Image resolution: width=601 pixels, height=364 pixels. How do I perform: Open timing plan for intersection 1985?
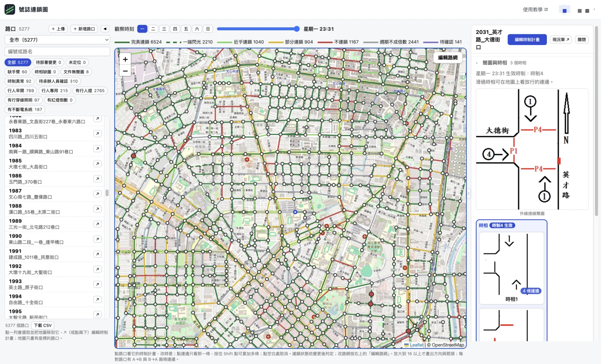pyautogui.click(x=97, y=164)
